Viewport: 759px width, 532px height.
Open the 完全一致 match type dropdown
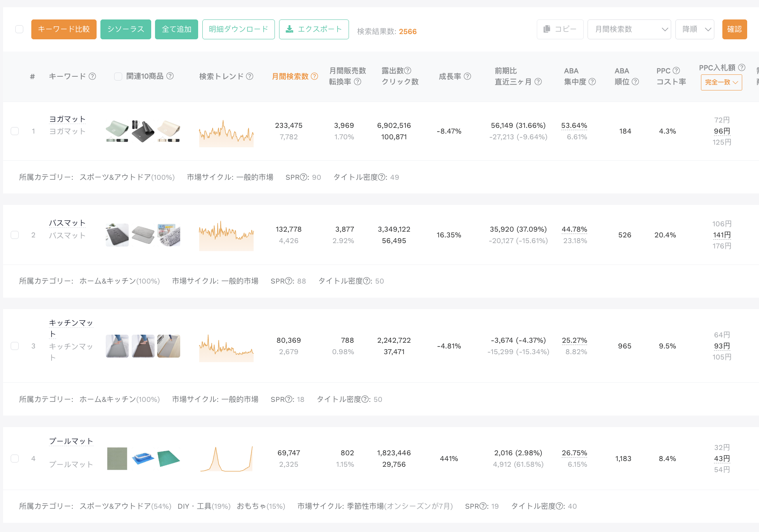[721, 82]
